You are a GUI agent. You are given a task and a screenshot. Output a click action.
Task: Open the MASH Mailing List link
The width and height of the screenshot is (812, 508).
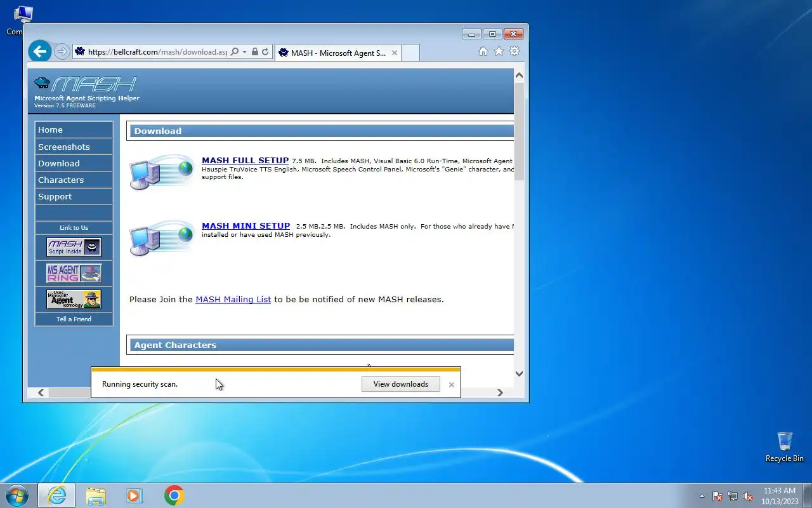click(233, 299)
